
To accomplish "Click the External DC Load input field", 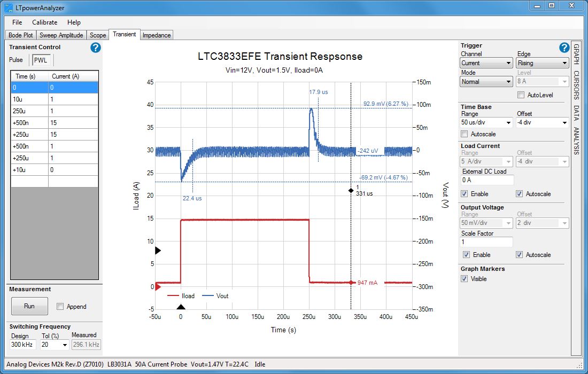I will pyautogui.click(x=486, y=180).
